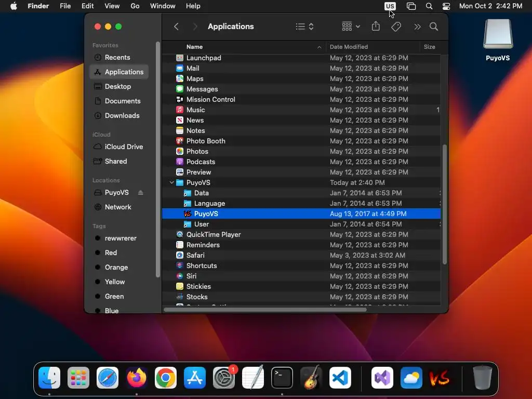The height and width of the screenshot is (399, 532).
Task: Collapse the PuyoVS folder disclosure triangle
Action: (171, 182)
